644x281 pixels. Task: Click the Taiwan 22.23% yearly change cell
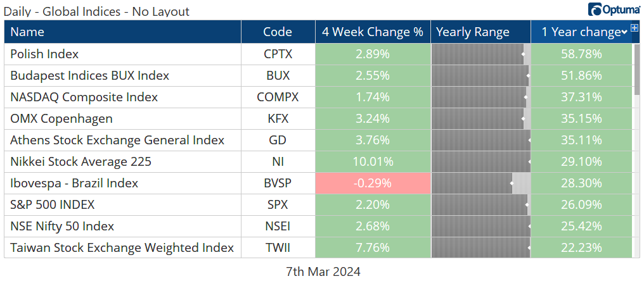coord(581,248)
